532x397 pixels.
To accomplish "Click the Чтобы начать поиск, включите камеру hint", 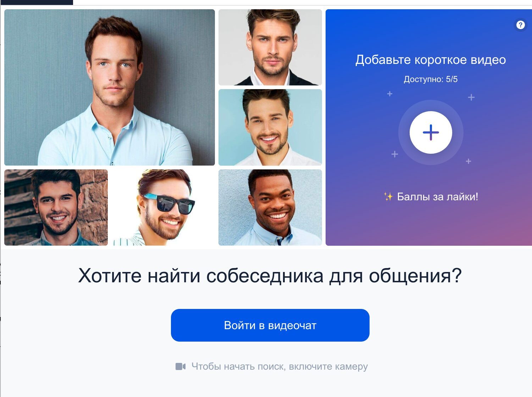I will 279,366.
